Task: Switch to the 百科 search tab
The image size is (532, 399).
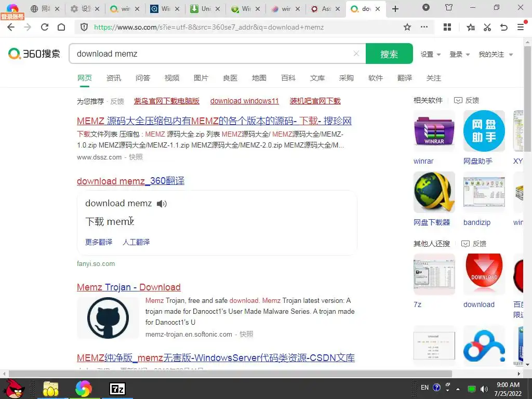Action: click(288, 78)
